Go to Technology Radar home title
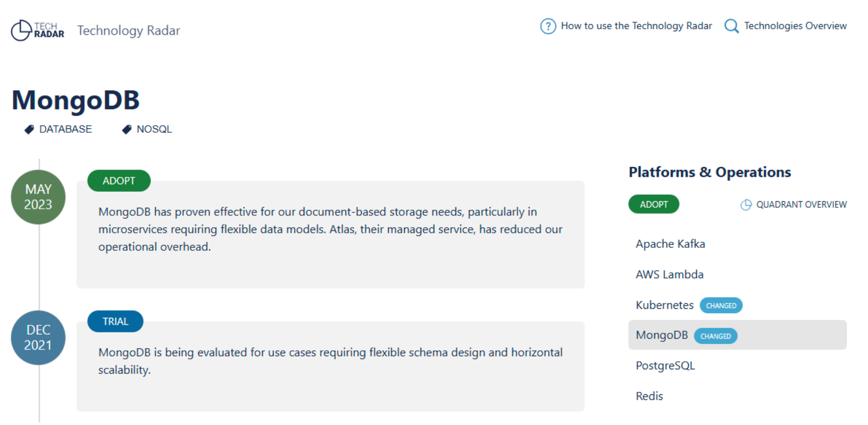This screenshot has height=425, width=868. (128, 31)
